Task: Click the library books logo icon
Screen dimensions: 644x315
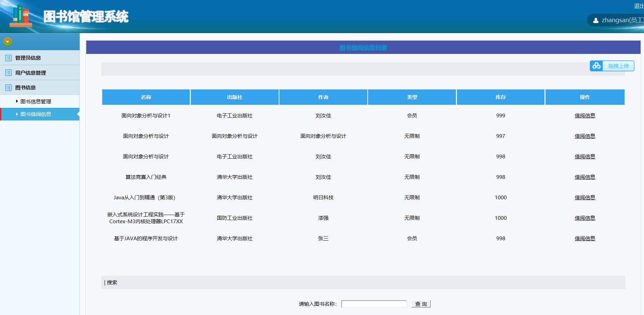Action: (21, 16)
